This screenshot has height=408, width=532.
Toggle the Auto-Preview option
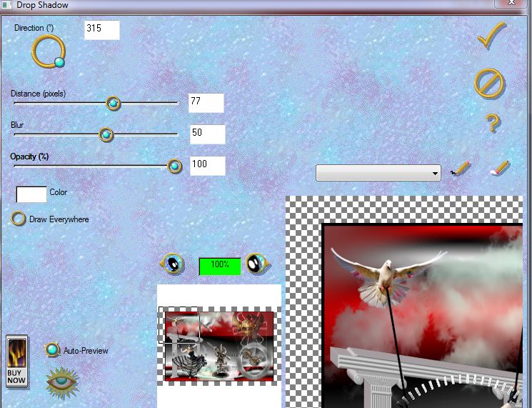coord(52,349)
